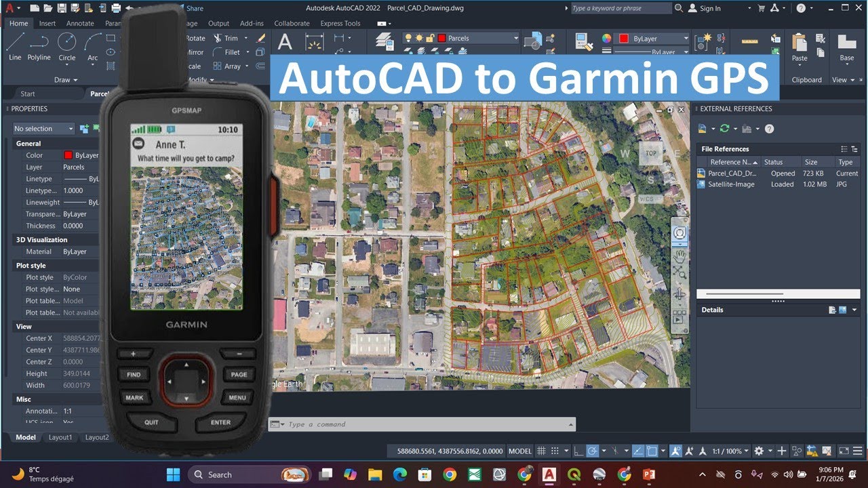
Task: Switch to the Layout1 tab
Action: 60,437
